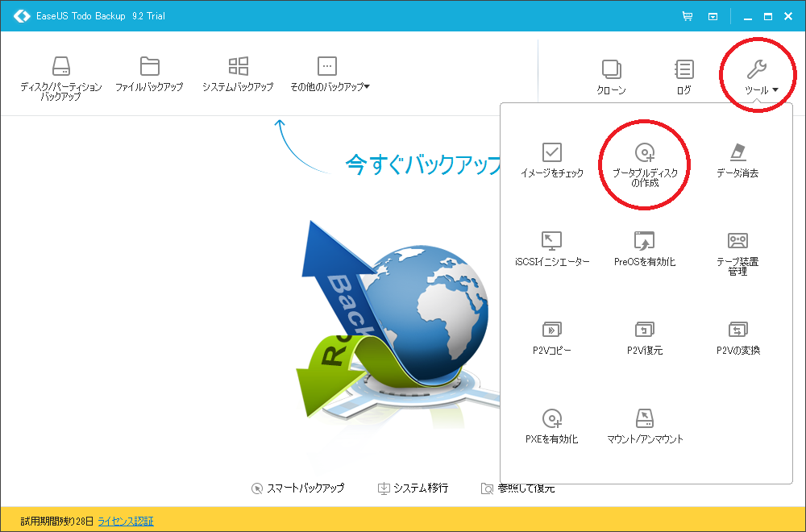Viewport: 806px width, 532px height.
Task: Select P2V Conversion (P2Vの変換)
Action: pyautogui.click(x=737, y=338)
